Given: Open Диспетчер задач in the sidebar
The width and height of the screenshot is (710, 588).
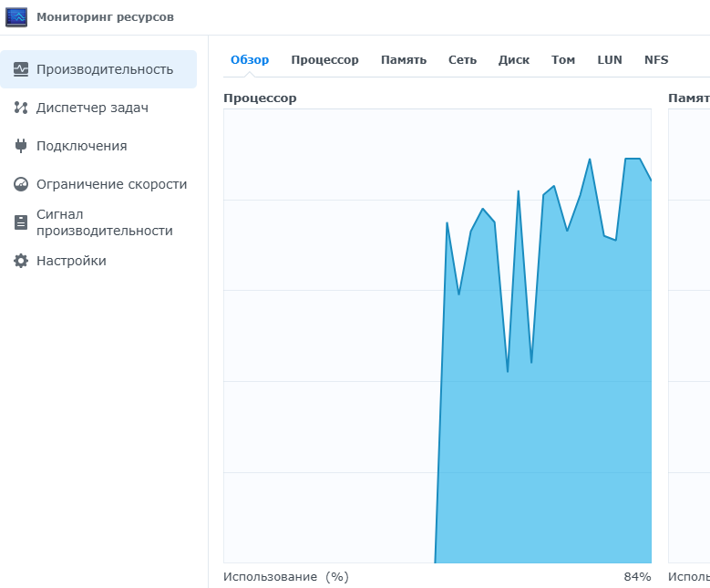Looking at the screenshot, I should pyautogui.click(x=98, y=108).
